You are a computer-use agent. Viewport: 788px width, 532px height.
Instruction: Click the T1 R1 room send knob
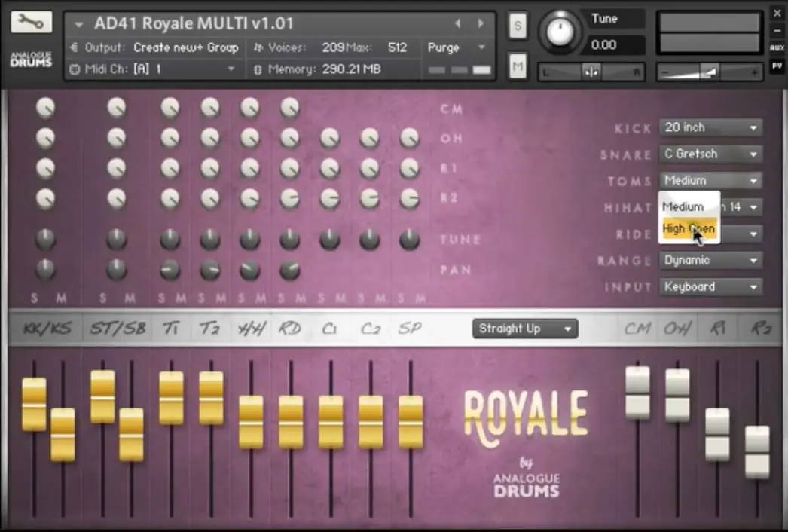170,169
